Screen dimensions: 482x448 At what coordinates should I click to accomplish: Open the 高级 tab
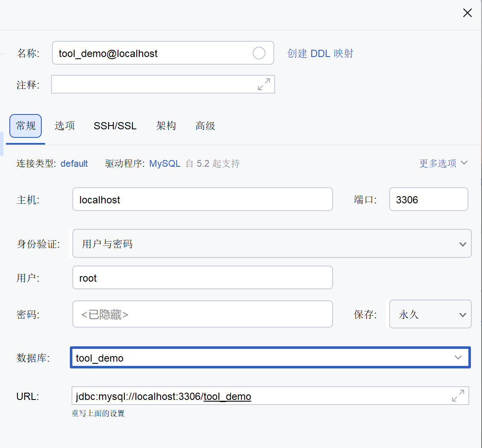click(205, 126)
